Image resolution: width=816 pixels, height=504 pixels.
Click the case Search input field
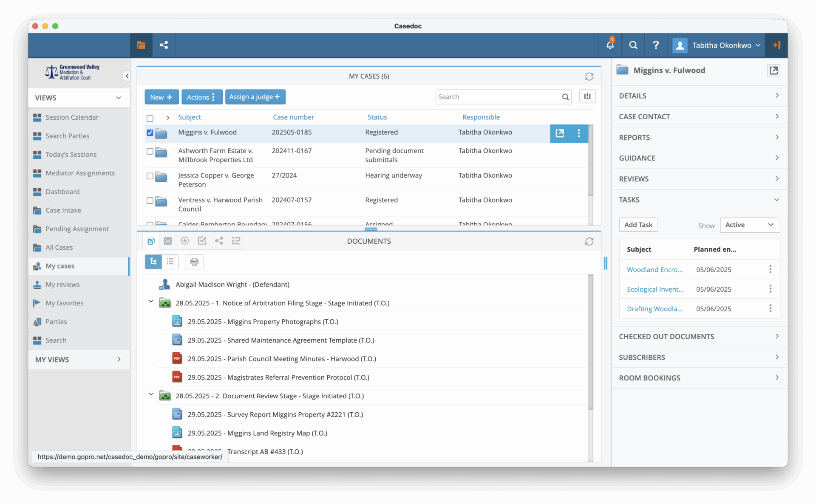point(498,97)
